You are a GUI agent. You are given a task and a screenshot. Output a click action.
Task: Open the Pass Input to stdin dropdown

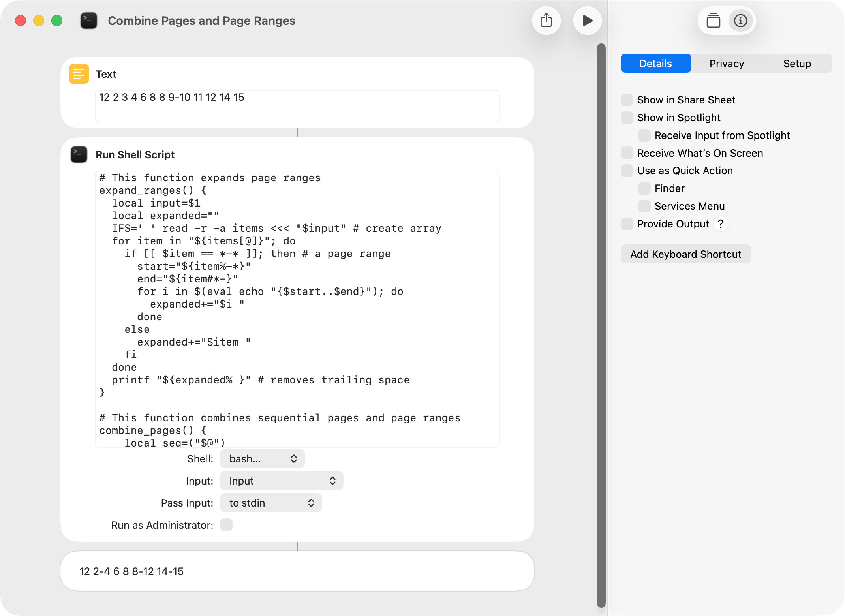coord(271,503)
